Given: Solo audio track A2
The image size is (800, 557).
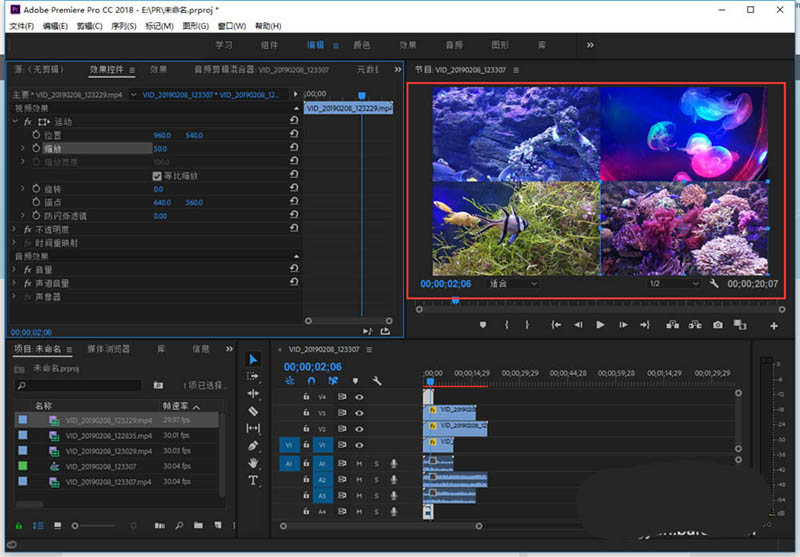Looking at the screenshot, I should [x=377, y=479].
